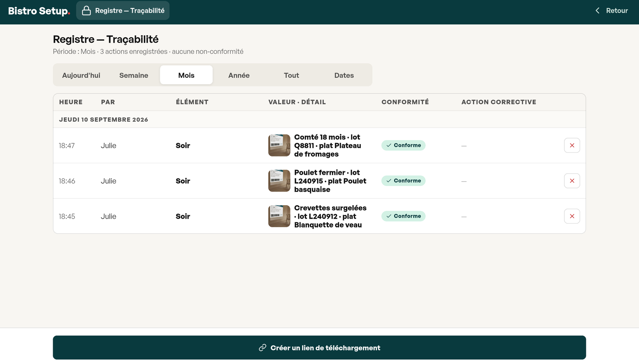The height and width of the screenshot is (364, 639).
Task: Click the 18:47 time cell
Action: [x=67, y=146]
